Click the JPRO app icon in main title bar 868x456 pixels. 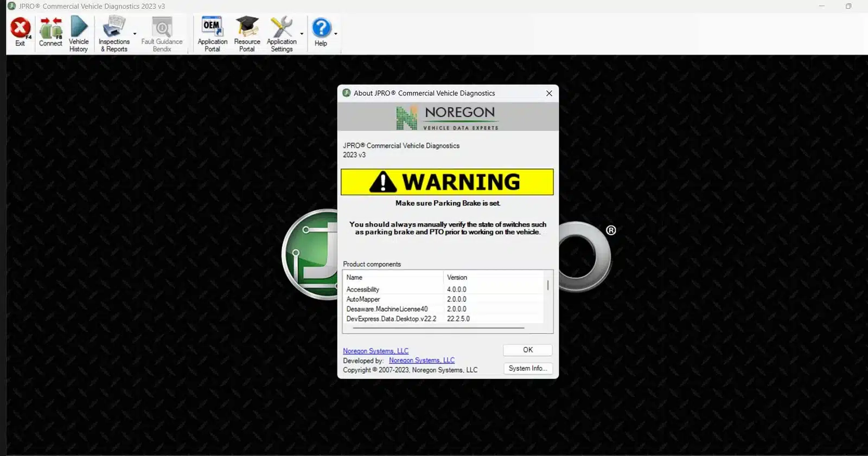(x=11, y=6)
